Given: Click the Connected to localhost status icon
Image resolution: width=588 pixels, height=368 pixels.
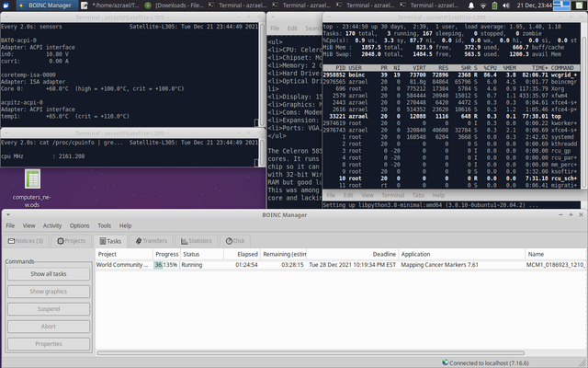Looking at the screenshot, I should (x=445, y=362).
